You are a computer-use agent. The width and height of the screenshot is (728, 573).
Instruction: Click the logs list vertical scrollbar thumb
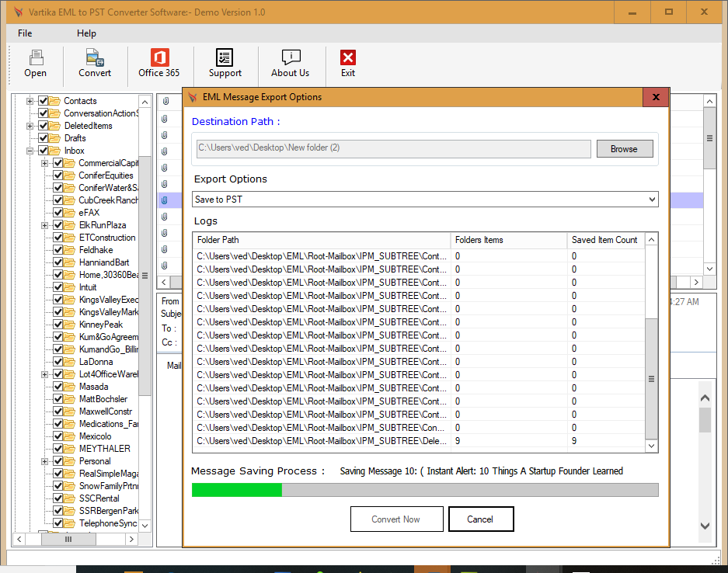point(651,379)
